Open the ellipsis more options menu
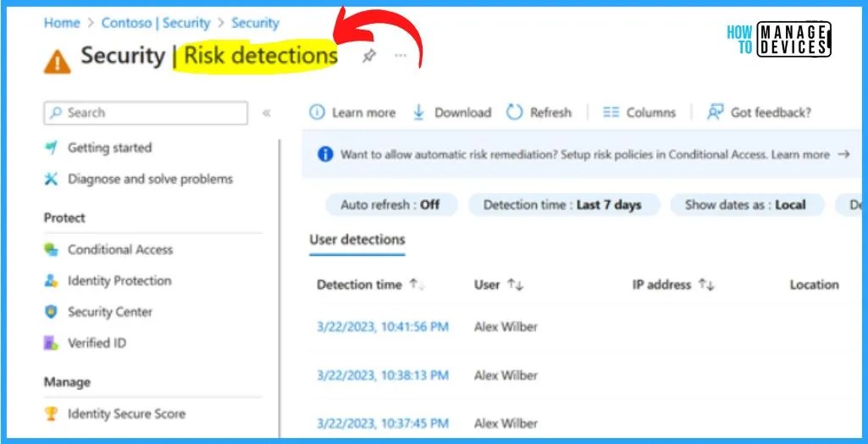This screenshot has height=444, width=868. tap(401, 55)
